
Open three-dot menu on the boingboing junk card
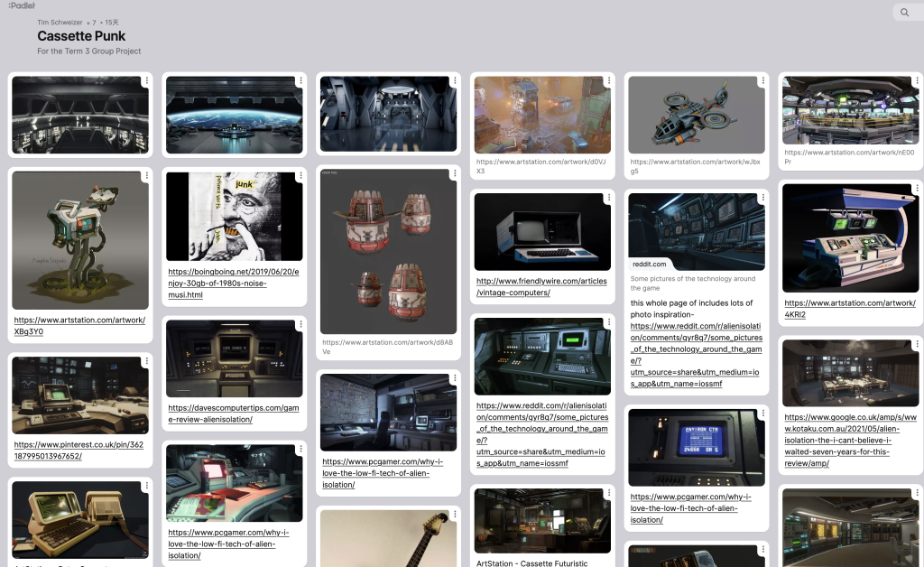pos(300,176)
